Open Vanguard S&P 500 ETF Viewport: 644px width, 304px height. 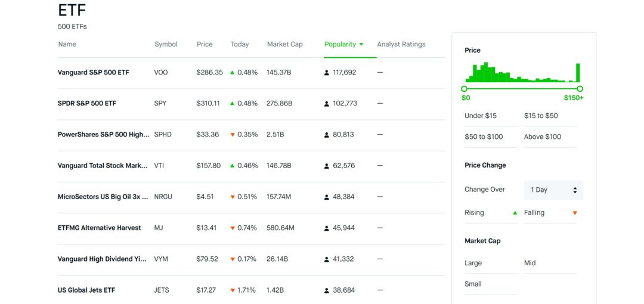[x=93, y=73]
